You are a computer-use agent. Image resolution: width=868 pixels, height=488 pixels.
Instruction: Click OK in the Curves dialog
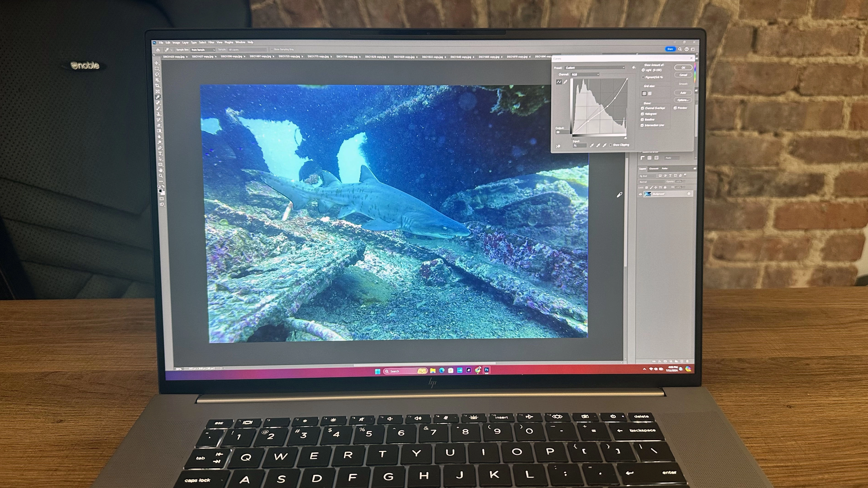click(683, 68)
